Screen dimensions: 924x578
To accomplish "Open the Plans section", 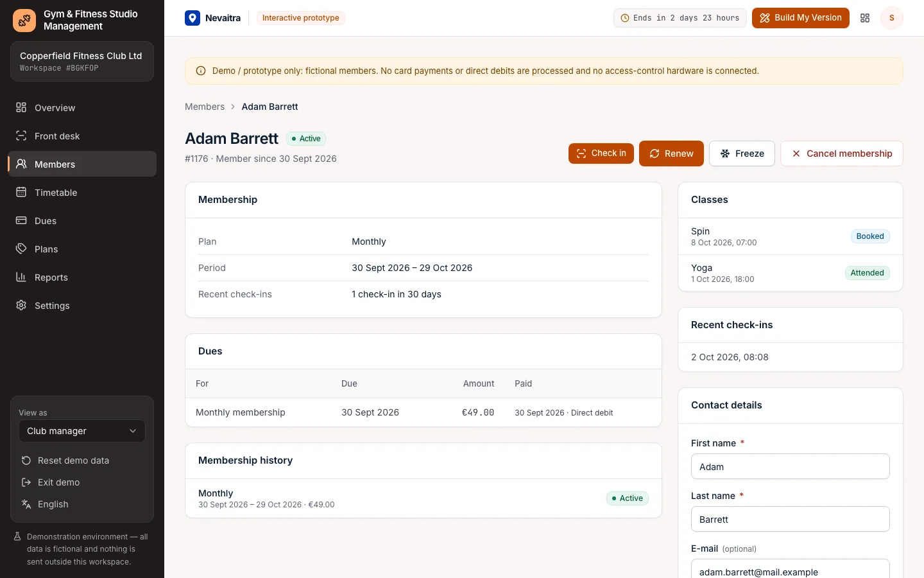I will (x=82, y=249).
